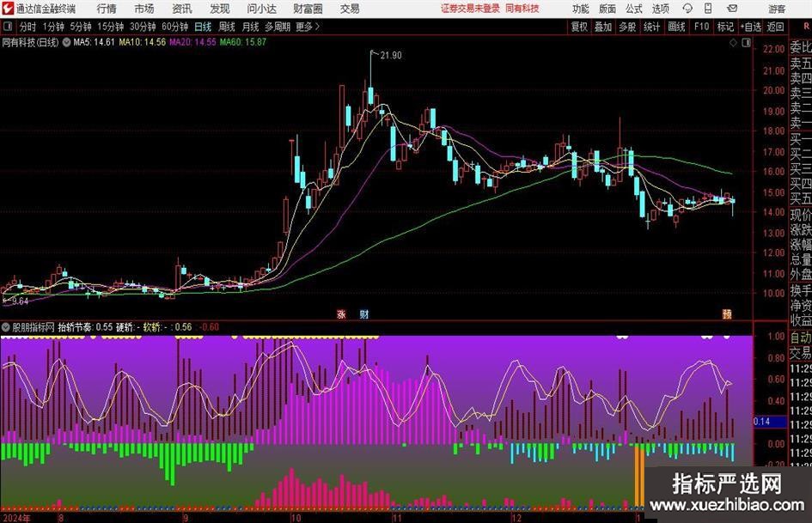Switch to 周线 weekly tab
812x523 pixels.
pyautogui.click(x=227, y=27)
